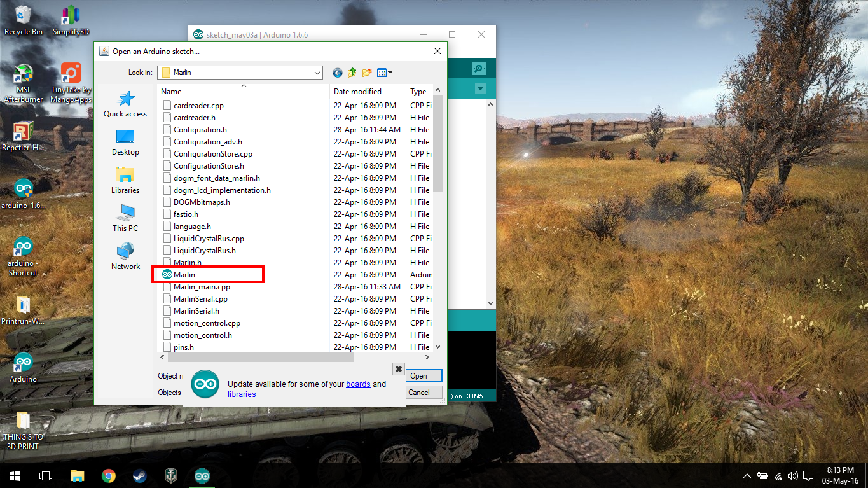Screen dimensions: 868x488
Task: Expand tab menu arrow in Arduino window
Action: point(480,89)
